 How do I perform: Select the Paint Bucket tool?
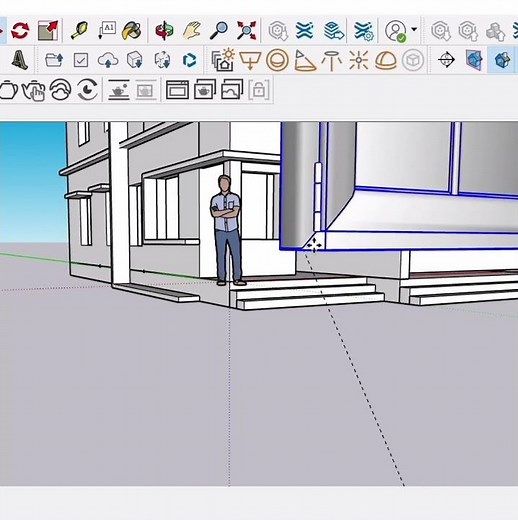point(132,31)
